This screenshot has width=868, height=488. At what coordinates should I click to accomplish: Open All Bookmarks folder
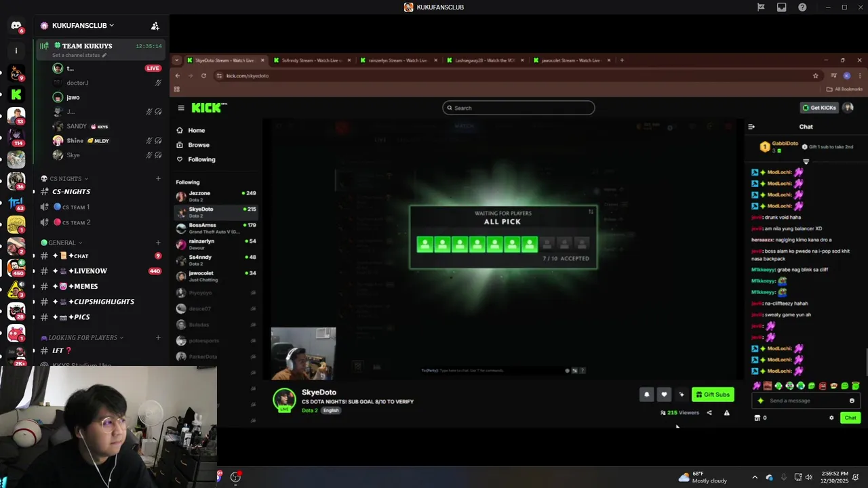[844, 89]
